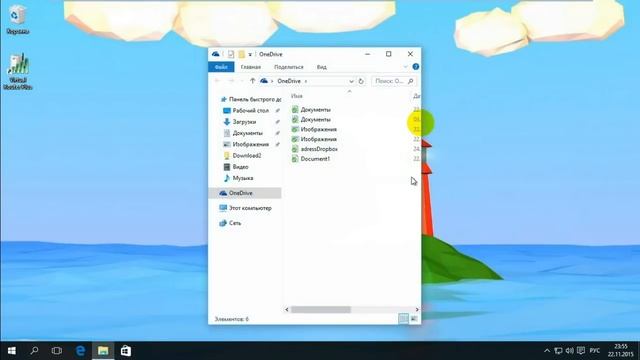Go forward with the Forward arrow
Viewport: 640px width, 360px height.
pos(231,81)
